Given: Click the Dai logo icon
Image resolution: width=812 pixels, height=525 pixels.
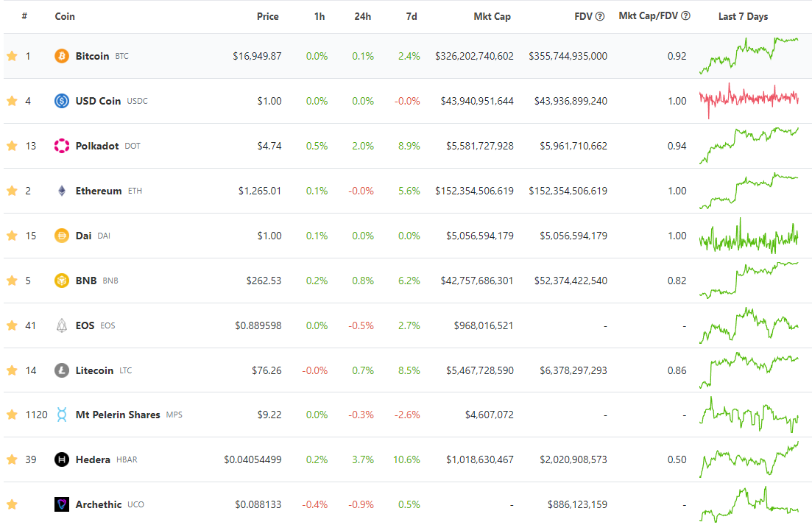Looking at the screenshot, I should pos(62,236).
